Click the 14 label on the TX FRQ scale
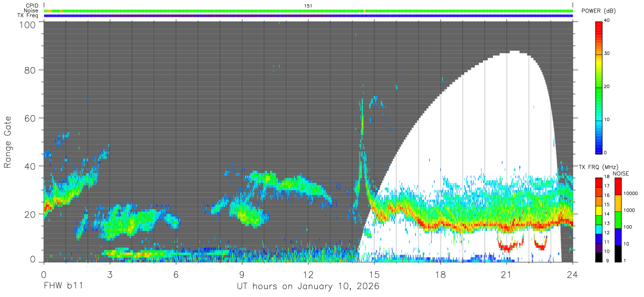Viewport: 644px width, 297px height. [607, 214]
